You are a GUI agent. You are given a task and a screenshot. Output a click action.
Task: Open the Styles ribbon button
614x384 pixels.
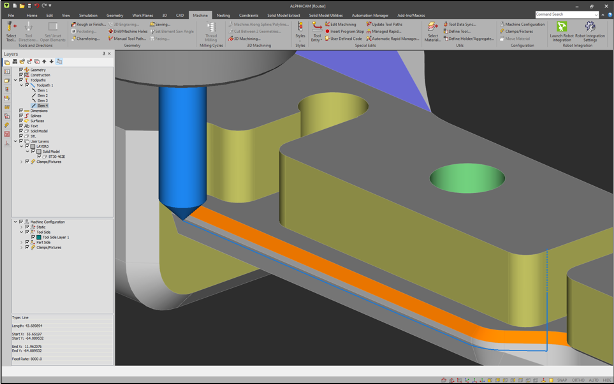[x=300, y=31]
